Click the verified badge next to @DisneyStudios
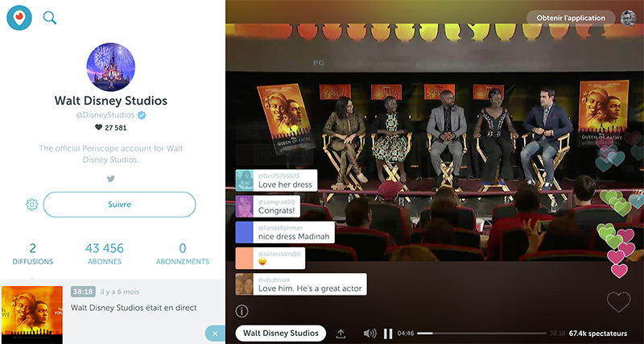This screenshot has width=644, height=344. [x=142, y=115]
